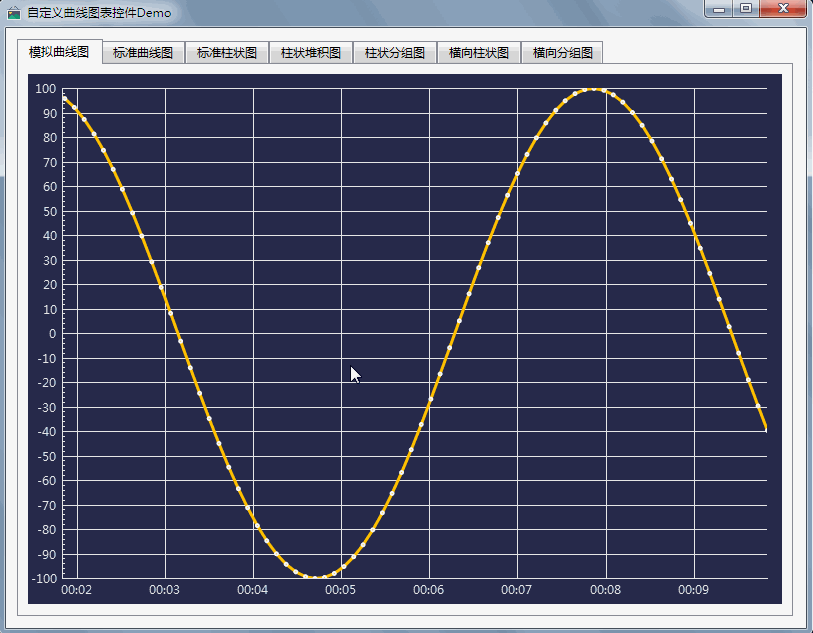Select the currently active 模拟曲线图 tab

pyautogui.click(x=60, y=48)
